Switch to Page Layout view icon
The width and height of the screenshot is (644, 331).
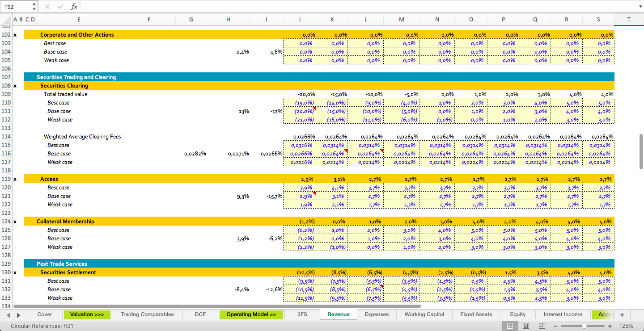tap(526, 326)
